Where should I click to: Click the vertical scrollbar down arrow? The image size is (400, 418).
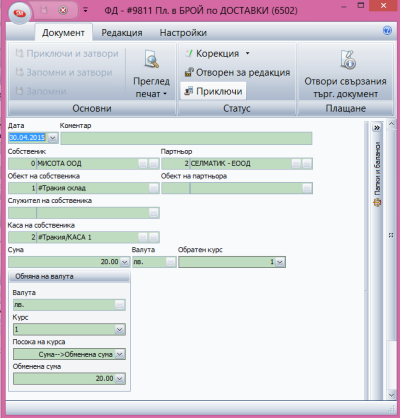[x=392, y=395]
